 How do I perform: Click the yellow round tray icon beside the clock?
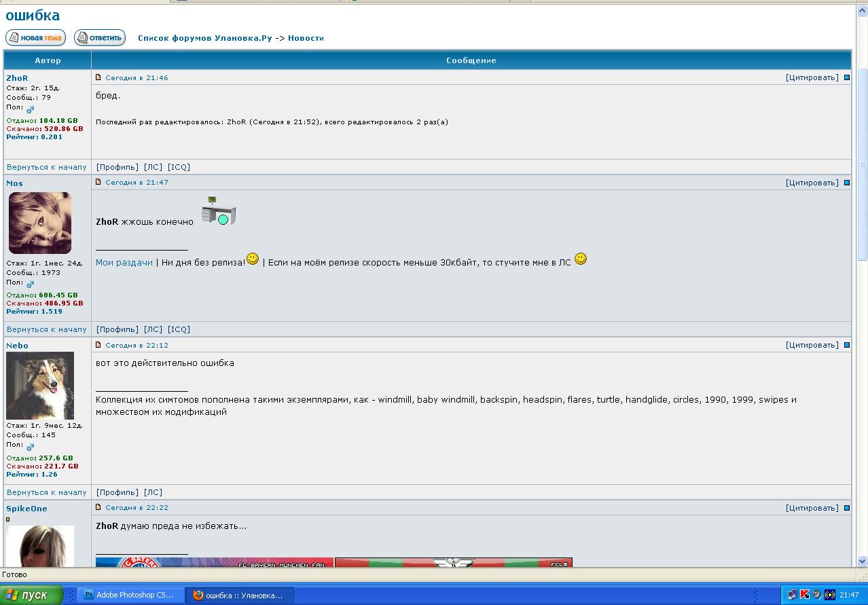[x=830, y=595]
